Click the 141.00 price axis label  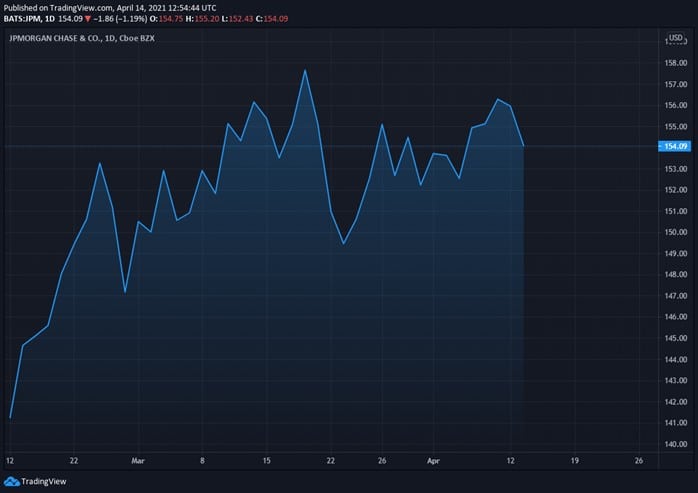pos(676,423)
